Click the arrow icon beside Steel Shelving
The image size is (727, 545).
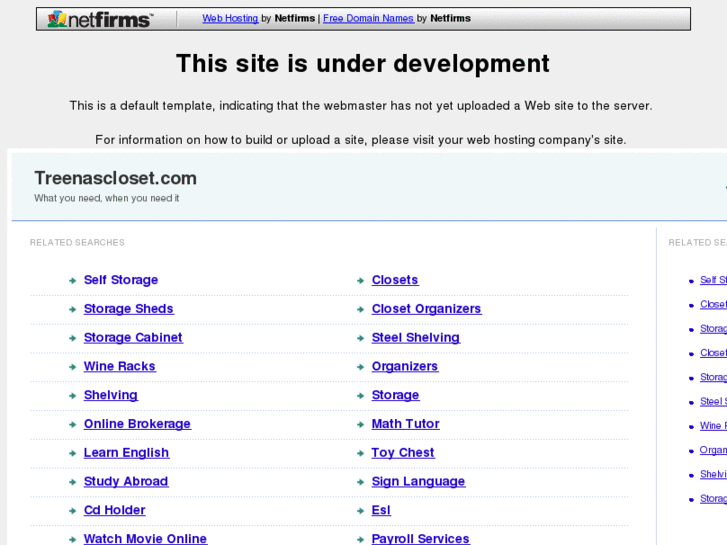click(x=360, y=338)
